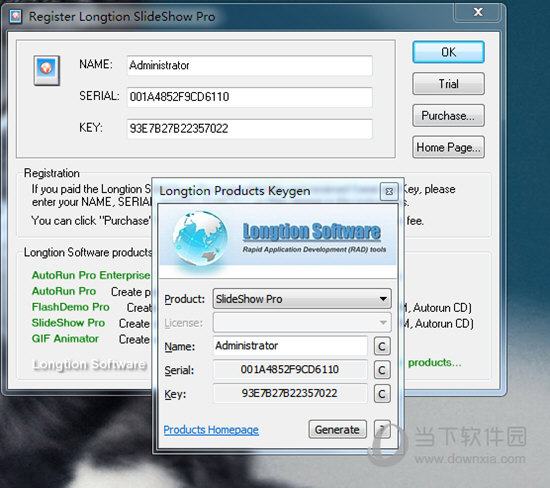Image resolution: width=550 pixels, height=488 pixels.
Task: Choose the Trial button
Action: pos(448,84)
